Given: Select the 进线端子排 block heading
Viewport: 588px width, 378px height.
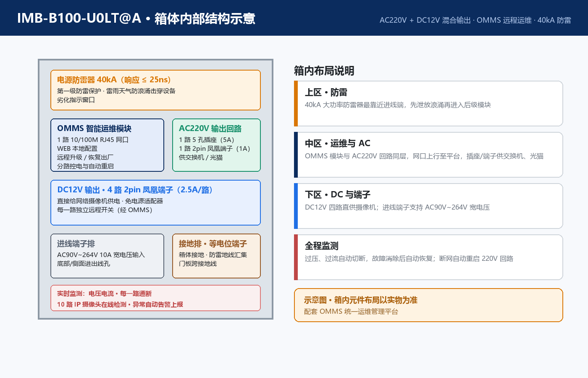Looking at the screenshot, I should click(x=76, y=244).
